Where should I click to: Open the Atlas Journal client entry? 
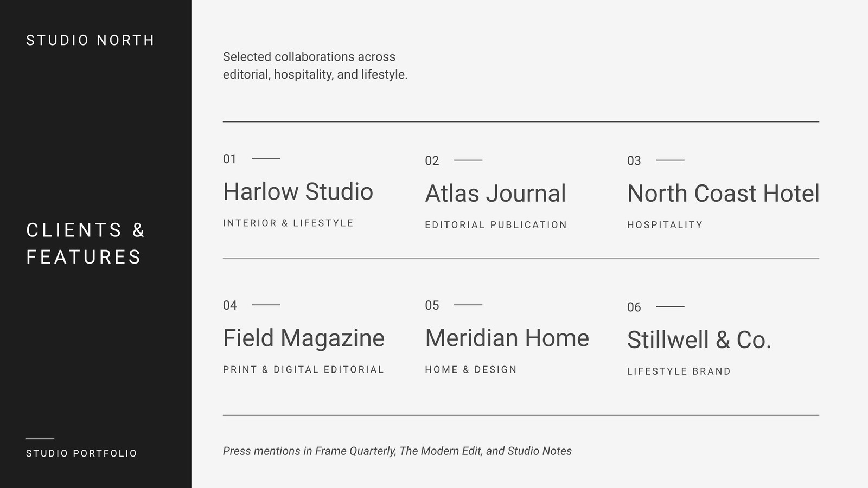pos(495,193)
